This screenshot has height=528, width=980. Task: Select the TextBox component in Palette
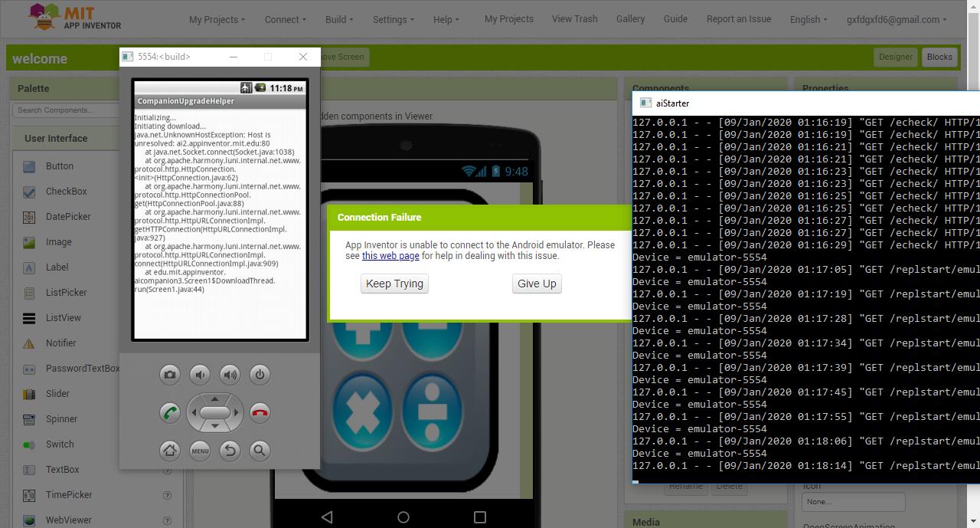[62, 470]
